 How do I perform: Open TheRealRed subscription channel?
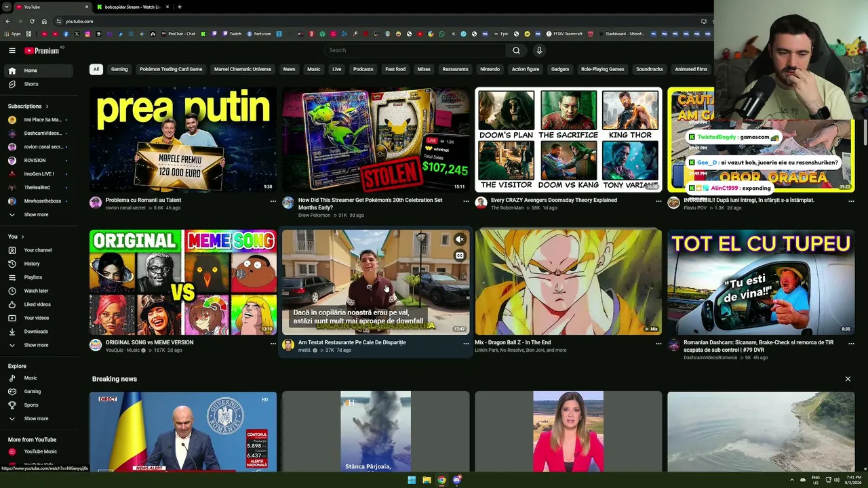pos(38,188)
